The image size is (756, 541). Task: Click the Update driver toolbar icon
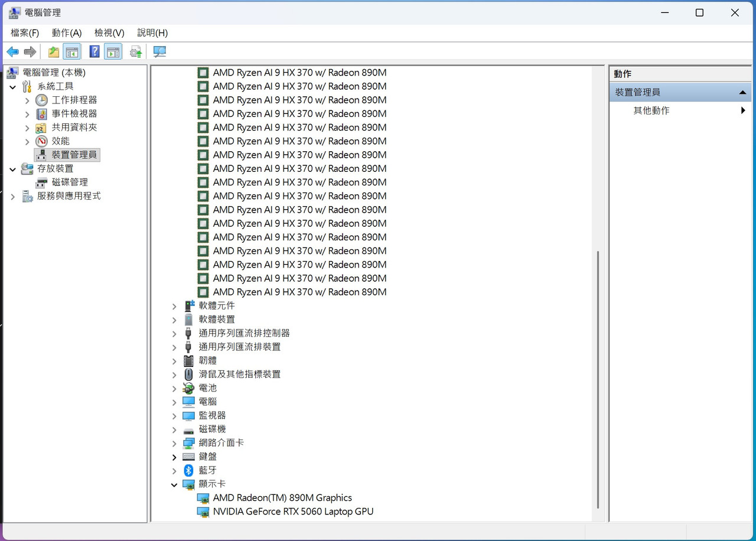pos(136,52)
